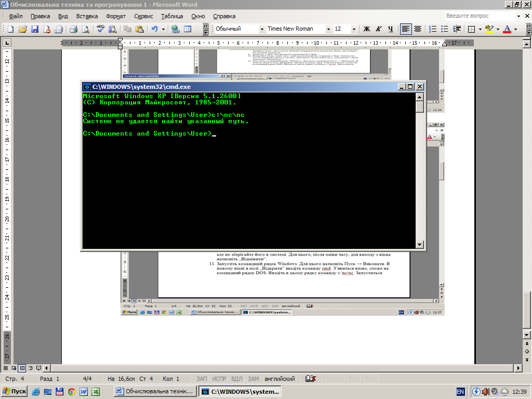The image size is (532, 399).
Task: Open the Times New Roman font dropdown
Action: (328, 30)
